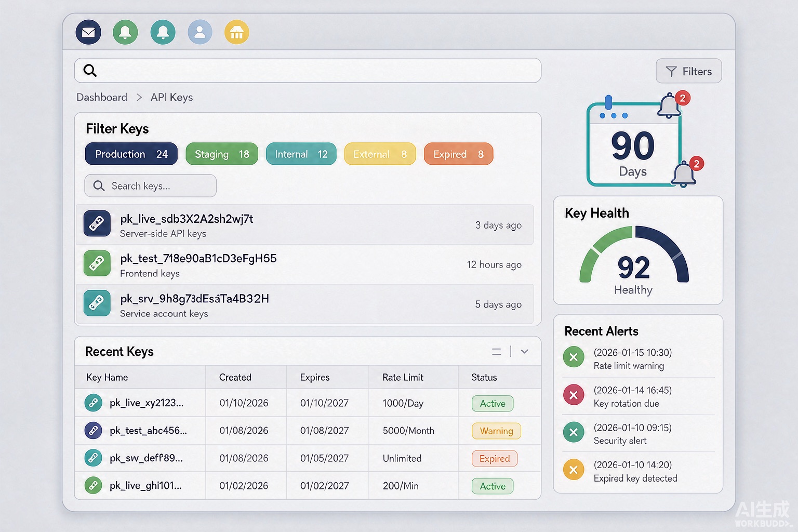The height and width of the screenshot is (532, 798).
Task: Expand the Recent Keys chevron dropdown
Action: coord(525,352)
